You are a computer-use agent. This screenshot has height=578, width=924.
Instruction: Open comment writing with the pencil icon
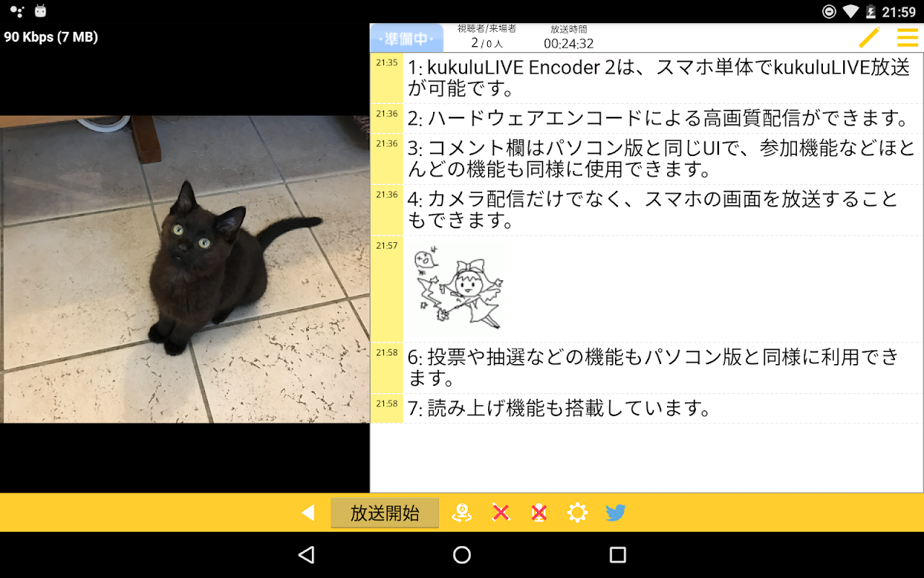coord(869,38)
